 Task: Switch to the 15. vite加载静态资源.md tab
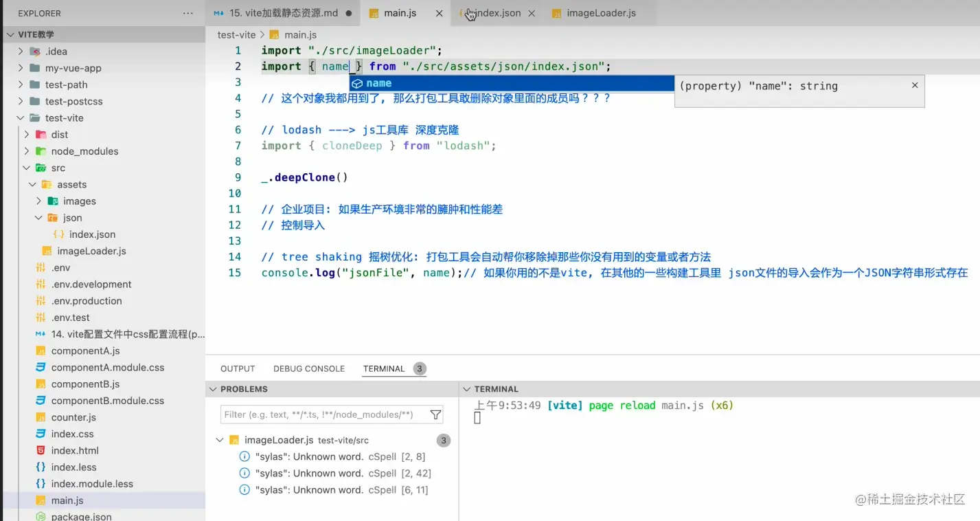coord(284,13)
